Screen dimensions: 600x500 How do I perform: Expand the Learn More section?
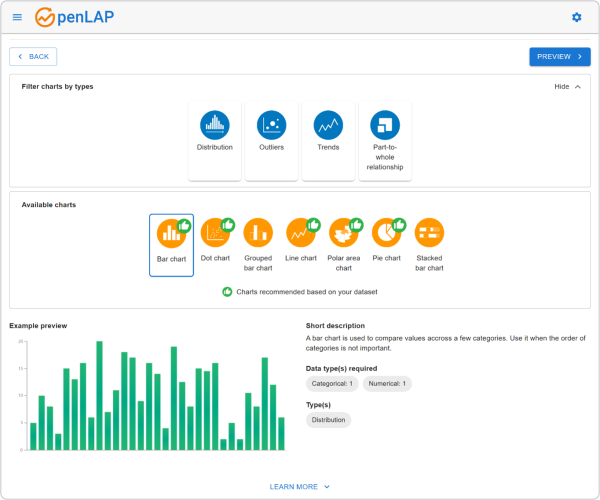(299, 487)
